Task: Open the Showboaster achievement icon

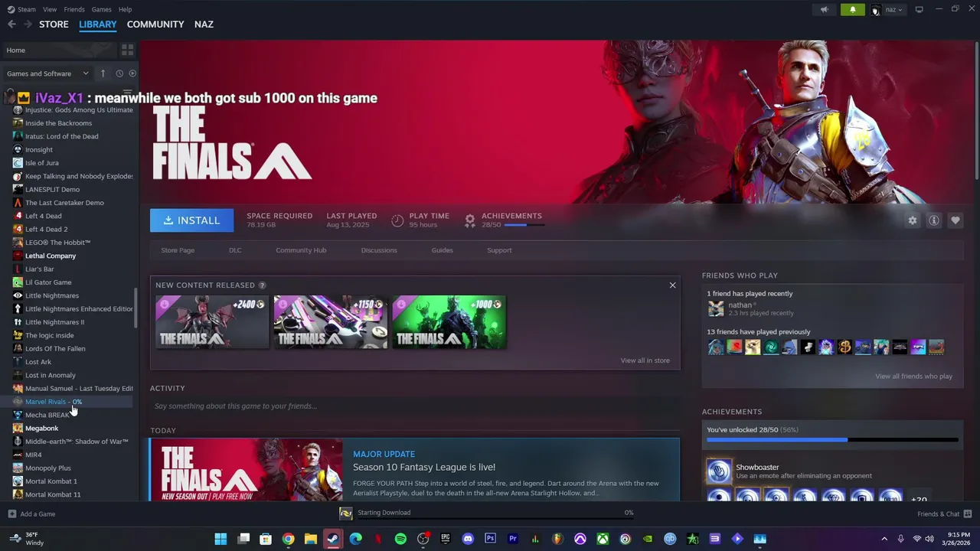Action: 719,471
